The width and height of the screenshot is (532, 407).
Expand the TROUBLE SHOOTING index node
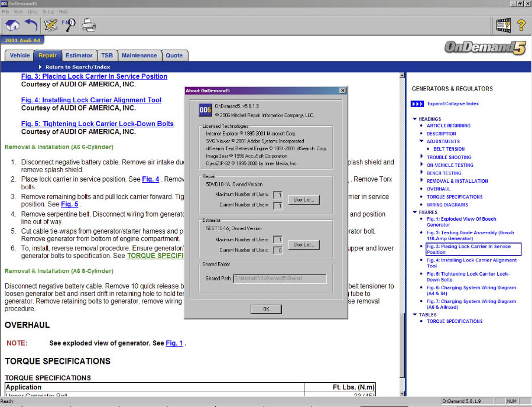coord(421,157)
